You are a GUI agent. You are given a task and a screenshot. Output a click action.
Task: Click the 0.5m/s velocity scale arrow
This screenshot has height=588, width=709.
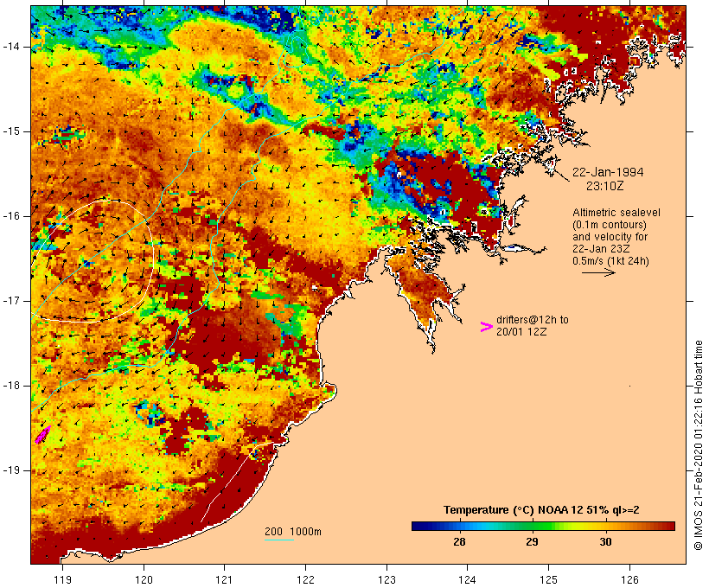pyautogui.click(x=598, y=272)
